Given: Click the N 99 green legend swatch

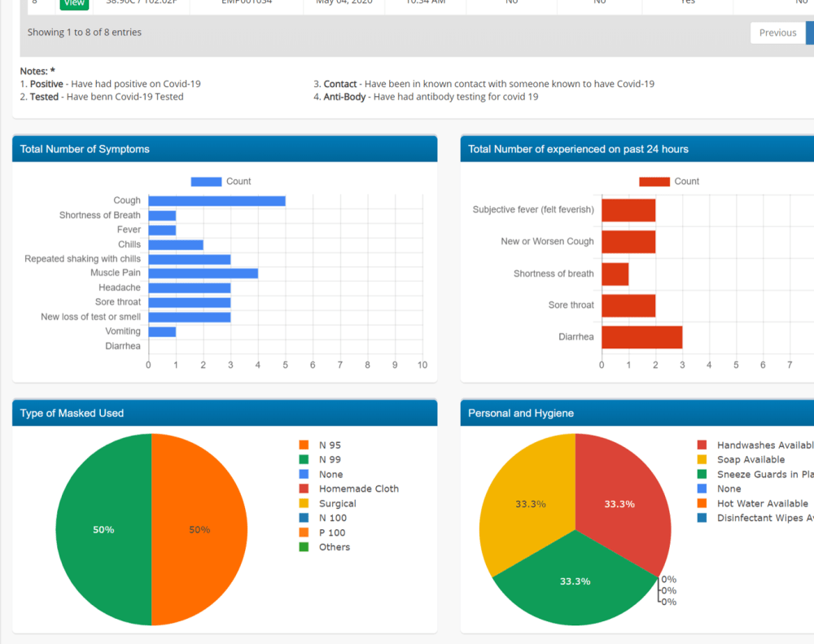Looking at the screenshot, I should [304, 460].
